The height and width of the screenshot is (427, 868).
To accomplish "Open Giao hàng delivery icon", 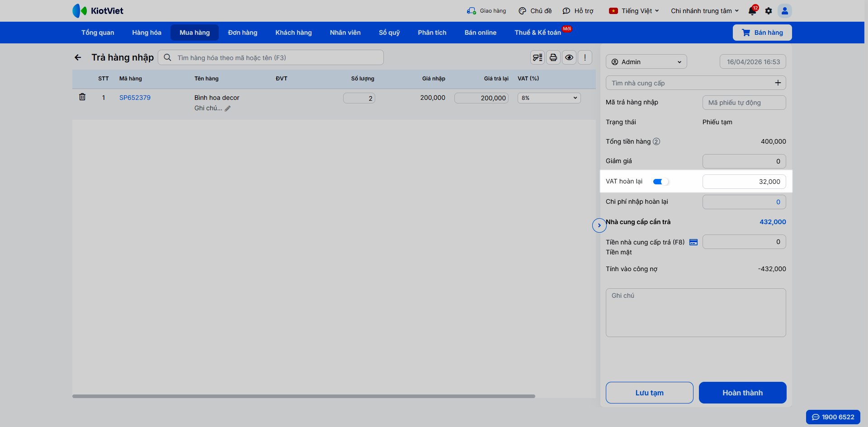I will pyautogui.click(x=471, y=11).
